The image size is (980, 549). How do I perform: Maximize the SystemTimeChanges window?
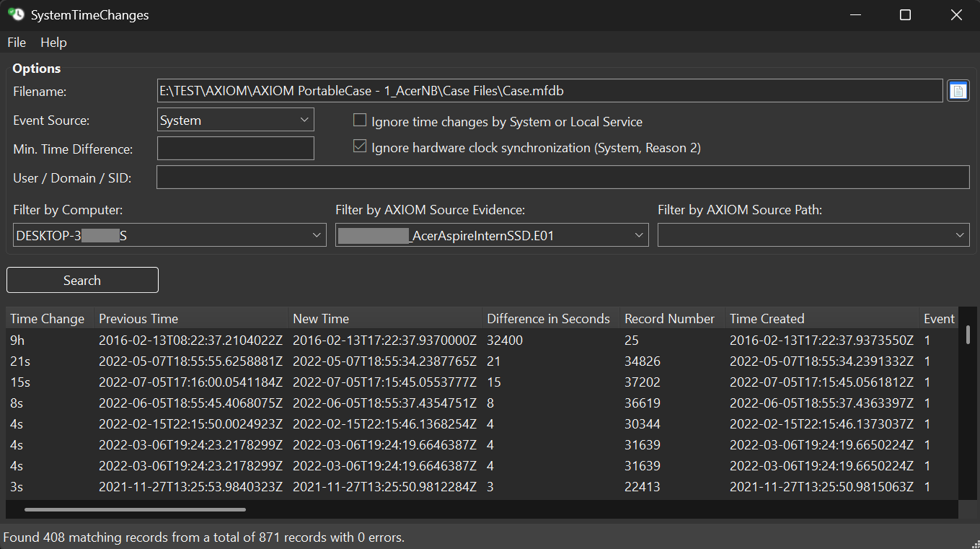click(x=905, y=14)
